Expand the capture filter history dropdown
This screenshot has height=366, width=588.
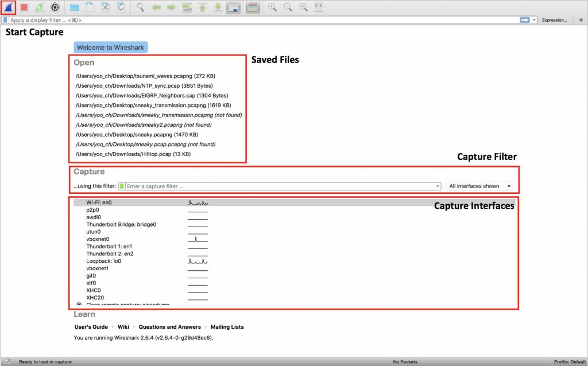tap(437, 186)
